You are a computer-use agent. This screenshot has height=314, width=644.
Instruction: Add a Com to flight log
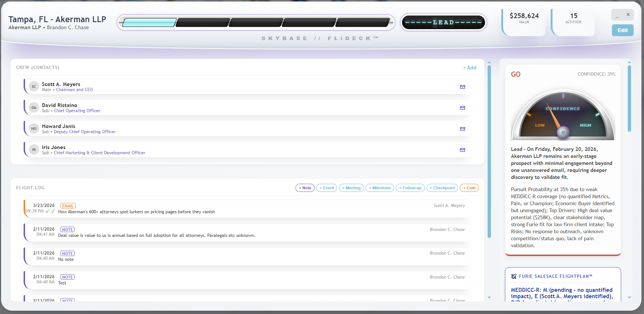469,188
